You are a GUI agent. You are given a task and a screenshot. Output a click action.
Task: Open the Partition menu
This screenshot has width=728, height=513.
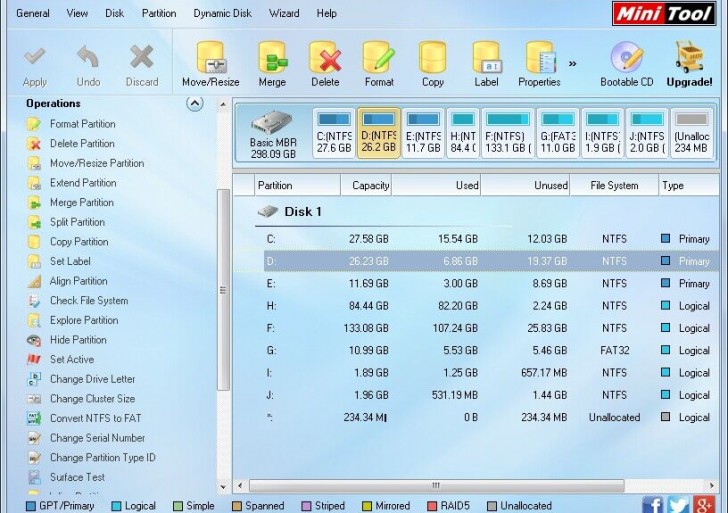point(159,13)
